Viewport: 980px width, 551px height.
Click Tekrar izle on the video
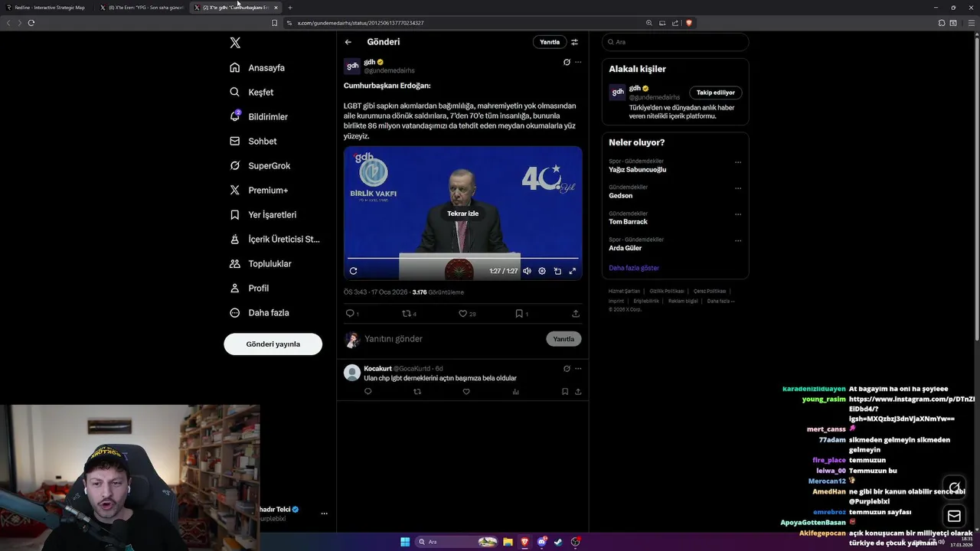[462, 214]
